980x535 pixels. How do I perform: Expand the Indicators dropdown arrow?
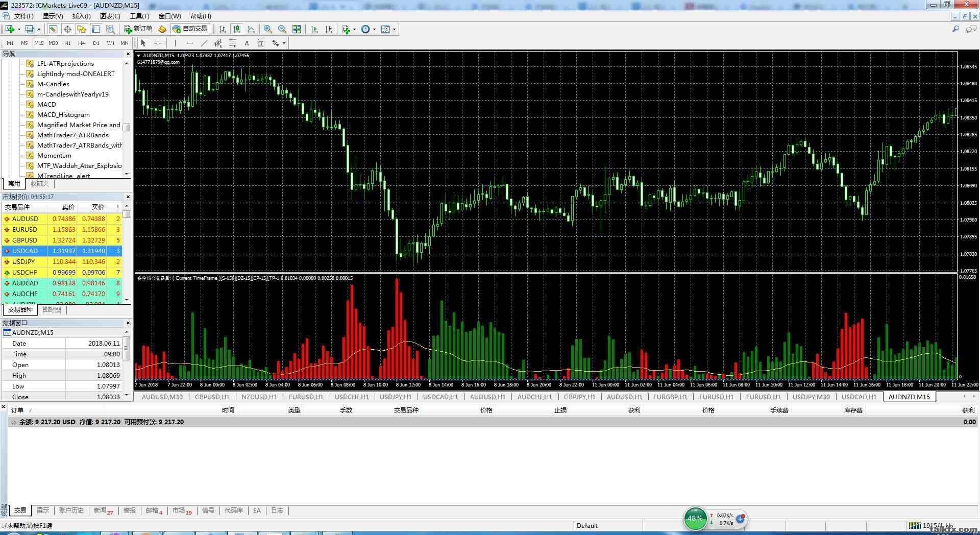pos(354,29)
